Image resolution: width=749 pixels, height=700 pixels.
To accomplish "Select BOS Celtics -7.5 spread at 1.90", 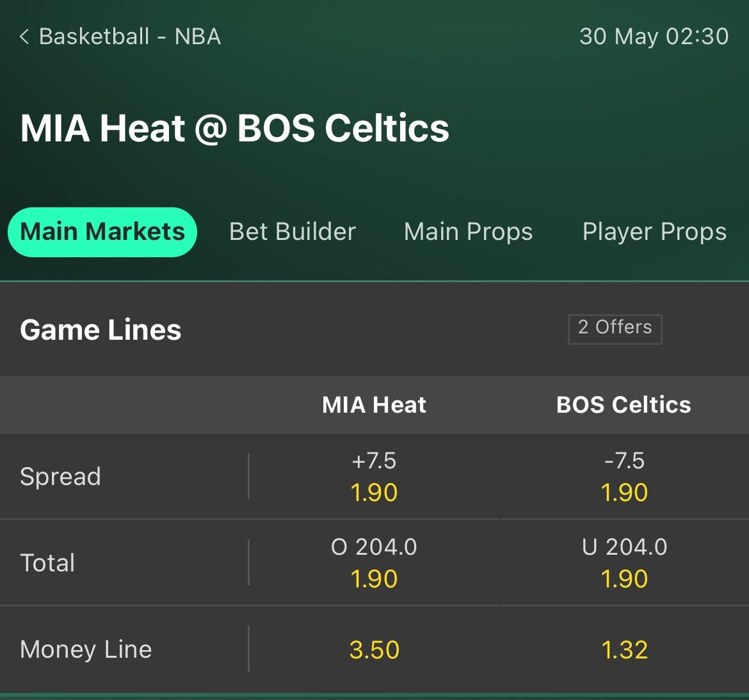I will (624, 477).
